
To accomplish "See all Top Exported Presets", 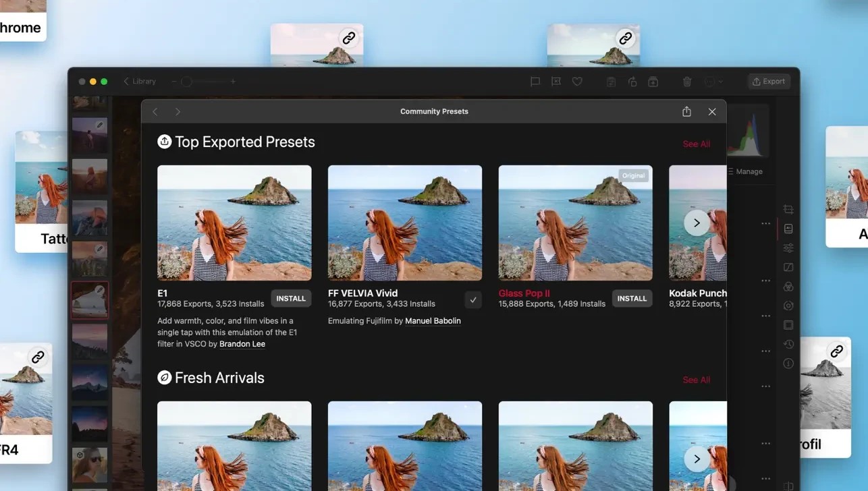I will click(x=696, y=144).
